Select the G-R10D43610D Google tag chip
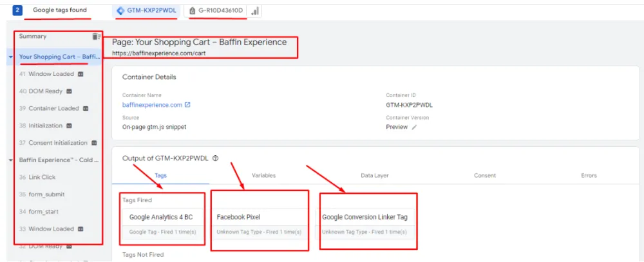 tap(216, 11)
